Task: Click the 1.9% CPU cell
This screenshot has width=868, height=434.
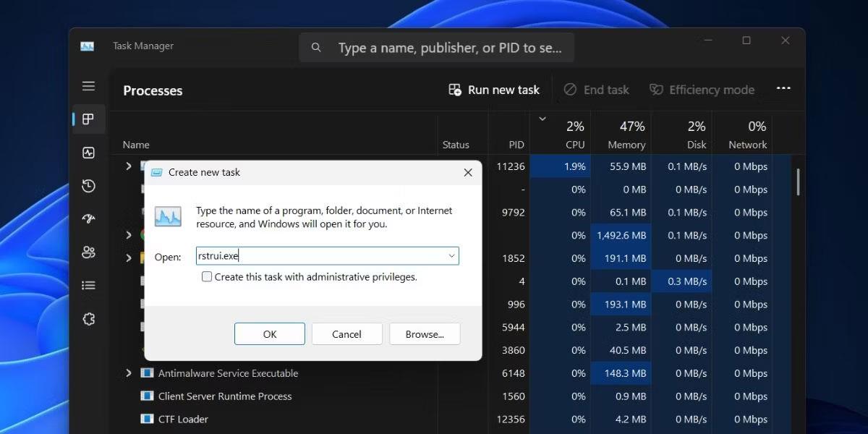Action: tap(561, 166)
